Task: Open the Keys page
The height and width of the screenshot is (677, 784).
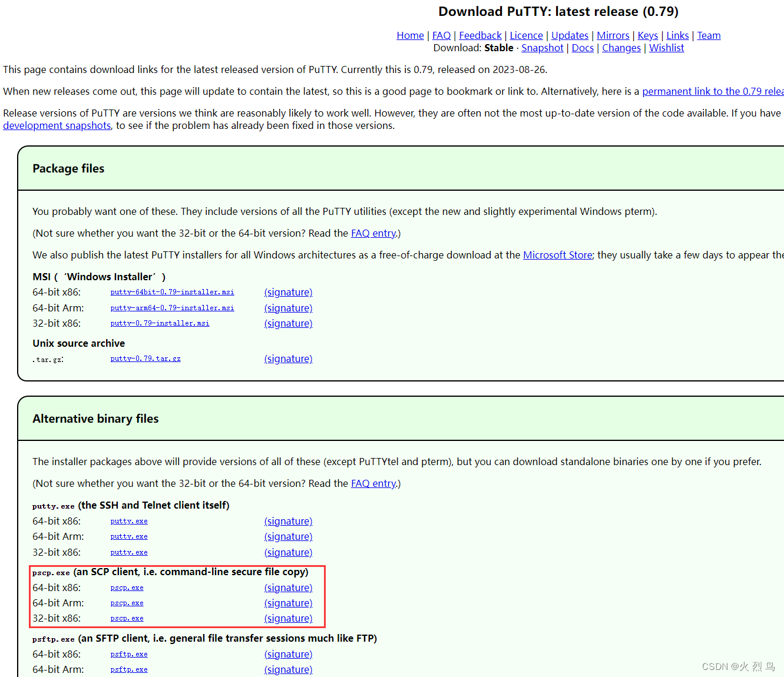Action: pyautogui.click(x=647, y=35)
